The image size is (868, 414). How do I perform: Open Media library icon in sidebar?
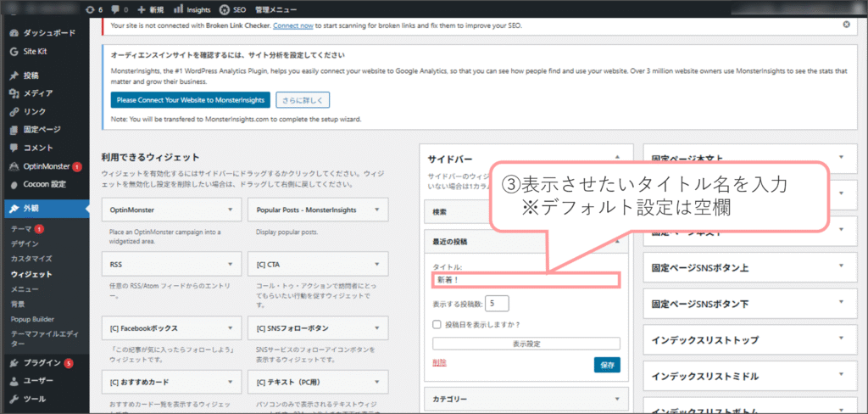14,93
